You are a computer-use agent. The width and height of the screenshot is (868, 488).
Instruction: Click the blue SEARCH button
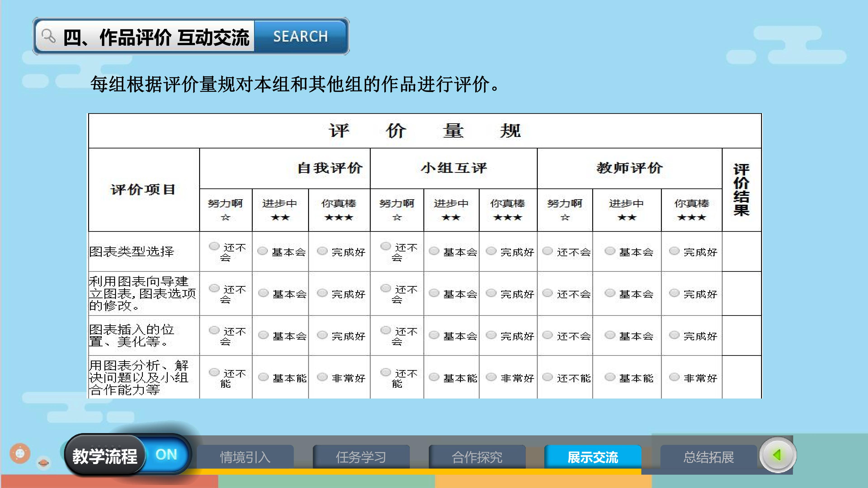(x=300, y=36)
